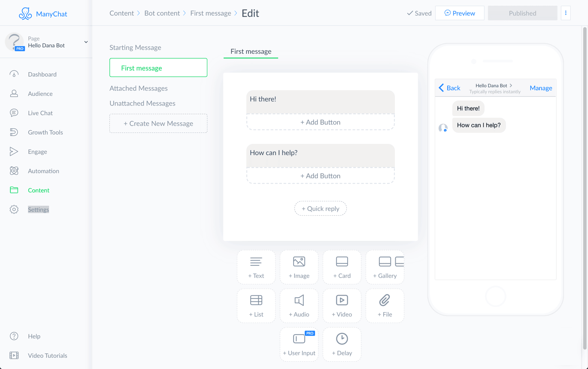Screen dimensions: 588x369
Task: Open Live Chat from the sidebar
Action: coord(40,113)
